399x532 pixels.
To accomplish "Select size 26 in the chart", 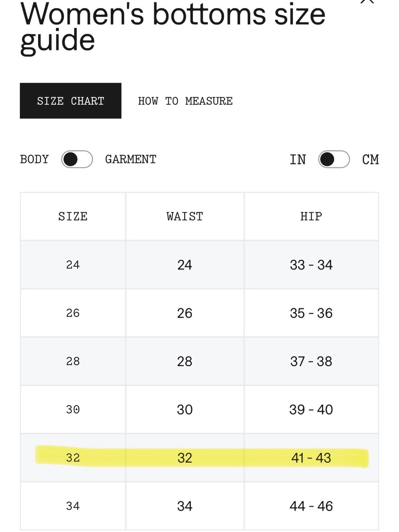I will (x=73, y=313).
